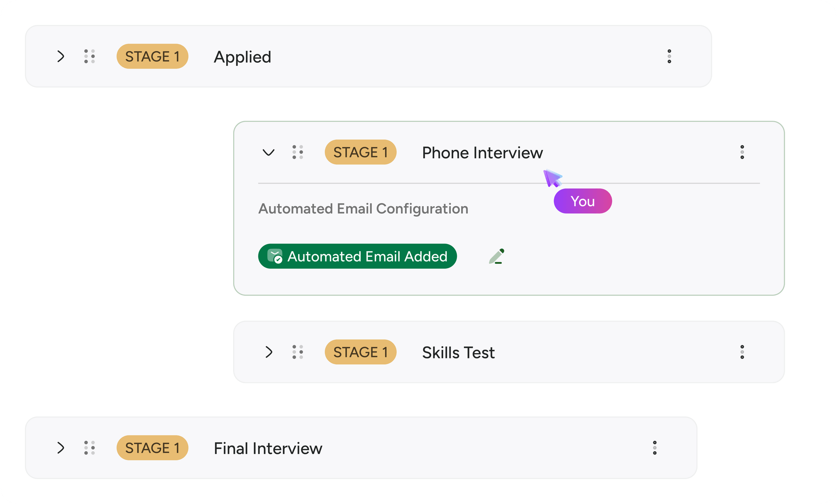The image size is (837, 504).
Task: Edit the automated email with pencil icon
Action: pos(497,256)
